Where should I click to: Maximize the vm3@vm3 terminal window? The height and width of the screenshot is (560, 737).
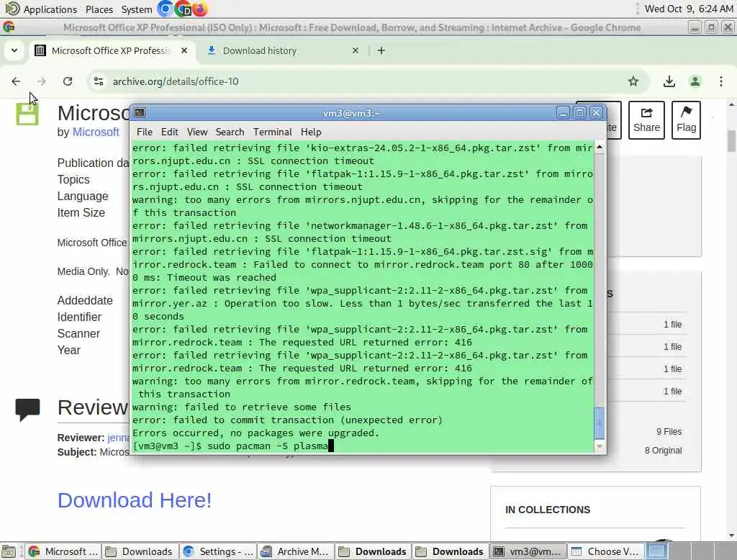pyautogui.click(x=579, y=113)
